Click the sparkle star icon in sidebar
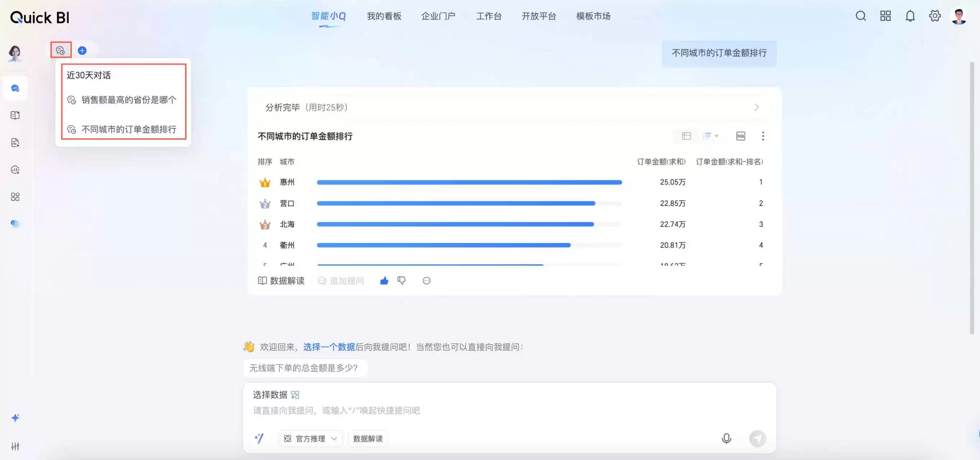This screenshot has height=460, width=980. 15,418
